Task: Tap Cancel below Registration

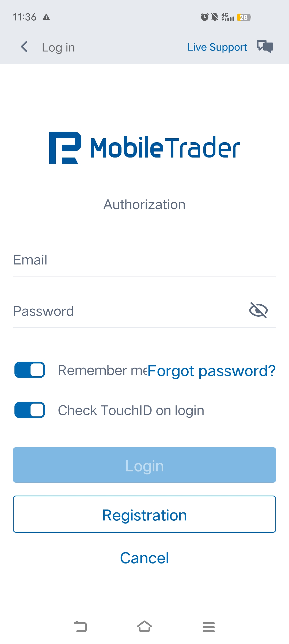Action: [144, 558]
